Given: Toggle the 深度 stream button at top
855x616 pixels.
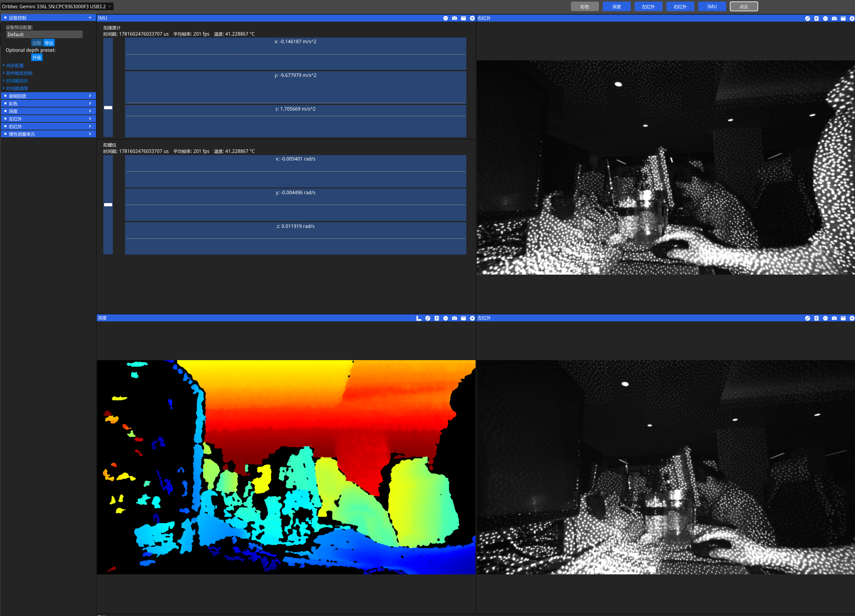Looking at the screenshot, I should [x=616, y=6].
